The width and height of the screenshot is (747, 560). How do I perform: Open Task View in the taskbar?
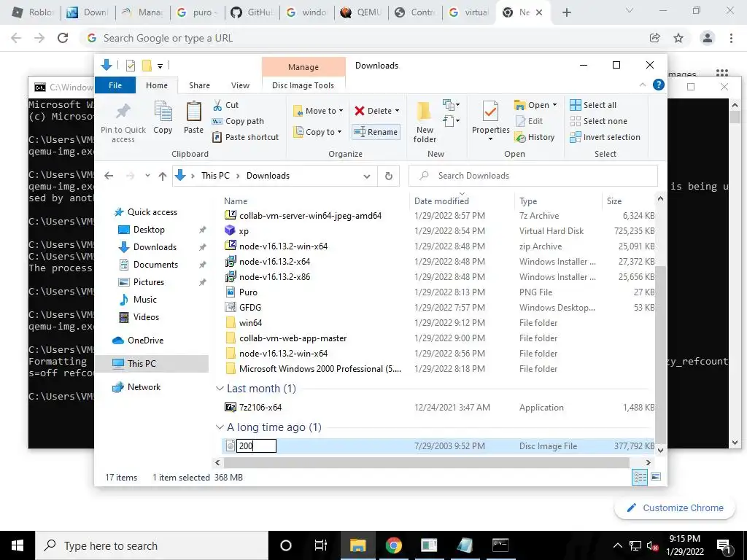click(321, 545)
